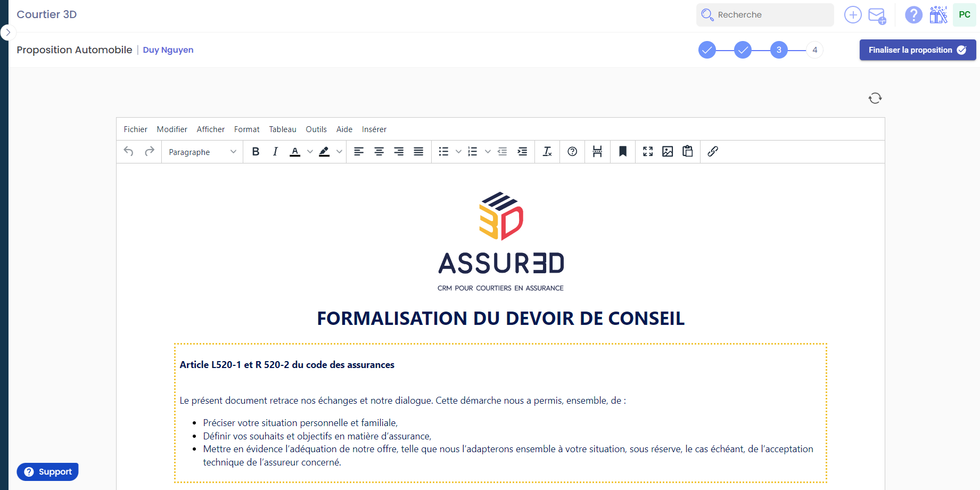Open bullet list style dropdown
The height and width of the screenshot is (490, 980).
click(x=458, y=152)
